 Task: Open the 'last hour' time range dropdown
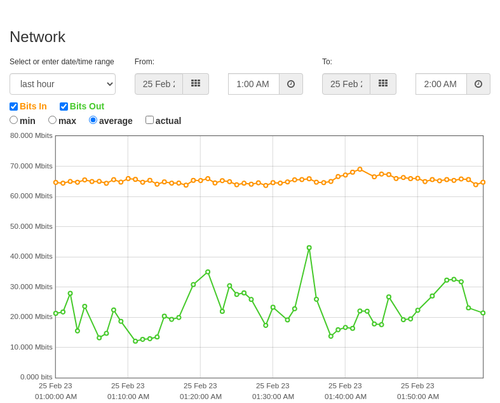pyautogui.click(x=63, y=84)
